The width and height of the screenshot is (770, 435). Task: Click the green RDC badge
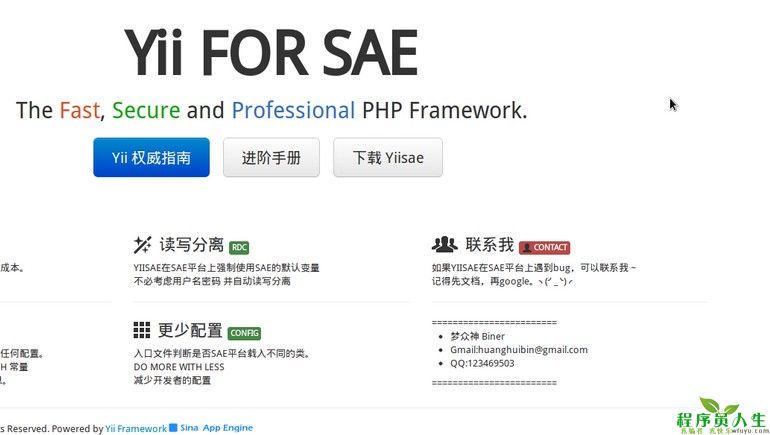239,247
